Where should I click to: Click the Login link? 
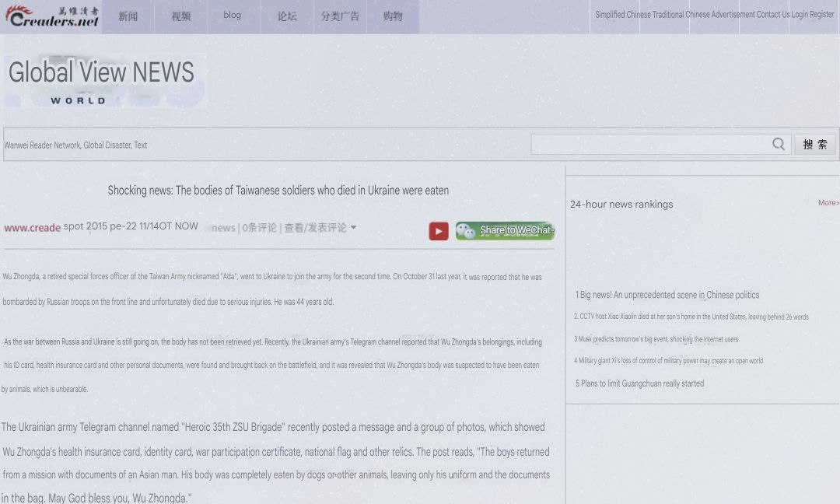[x=800, y=15]
